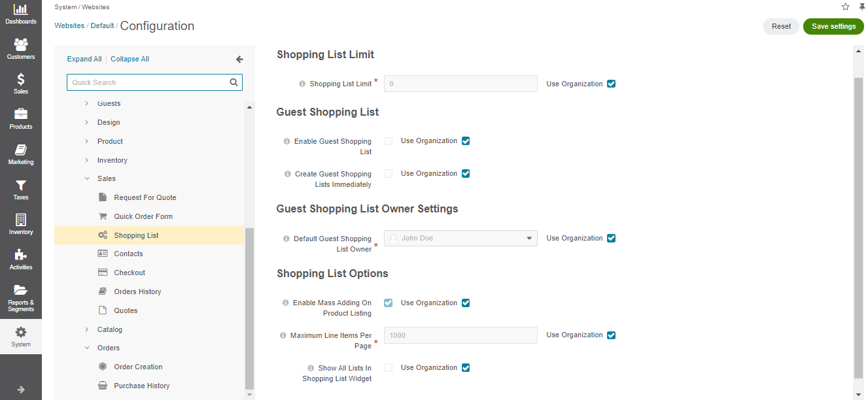Select Checkout under Sales
The image size is (868, 400).
[x=130, y=273]
